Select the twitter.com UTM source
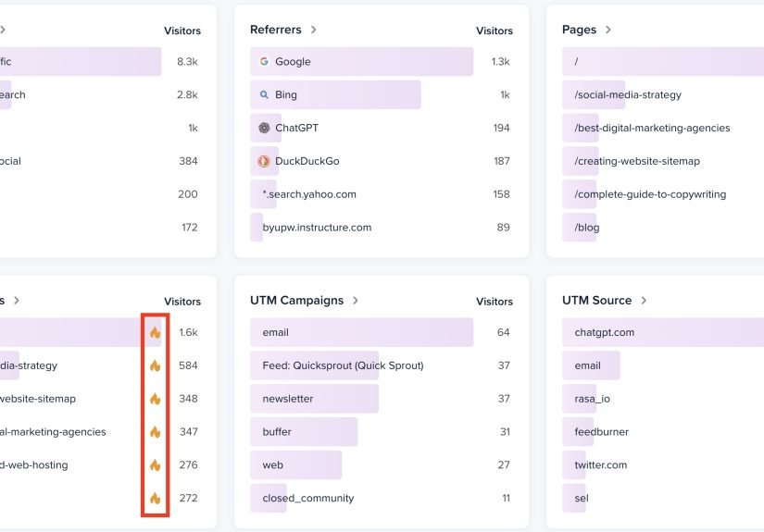764x532 pixels. 663,464
